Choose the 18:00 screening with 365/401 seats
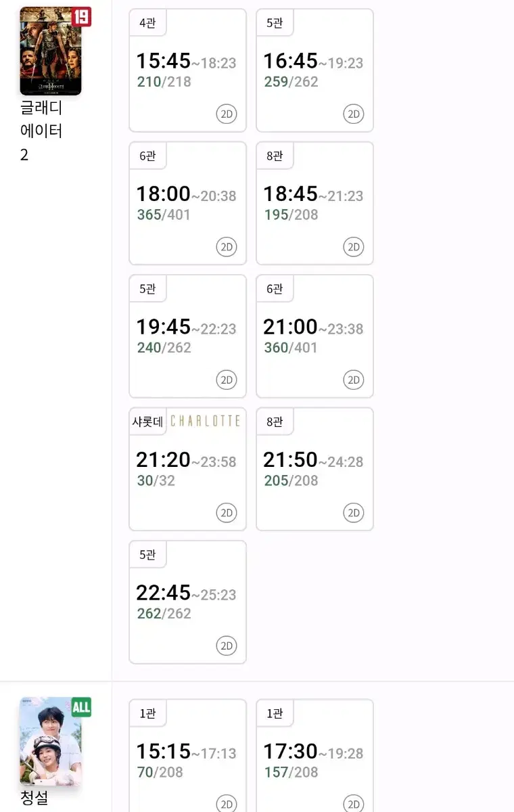The image size is (514, 812). pos(187,203)
